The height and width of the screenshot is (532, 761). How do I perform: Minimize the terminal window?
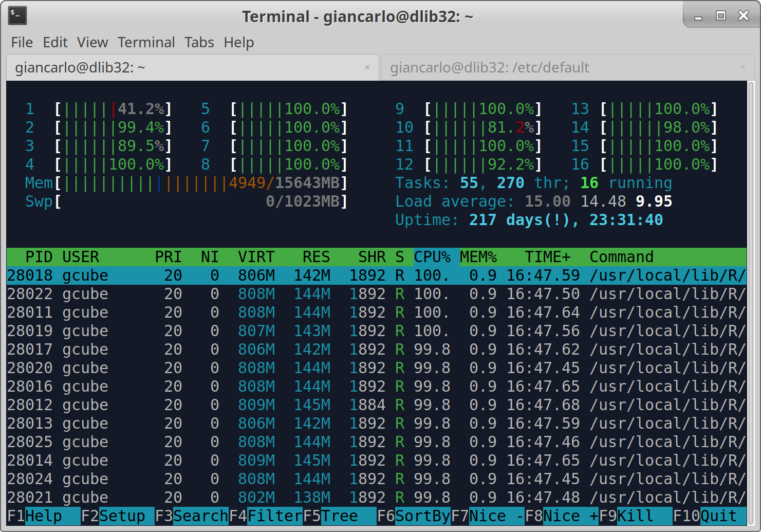coord(698,17)
